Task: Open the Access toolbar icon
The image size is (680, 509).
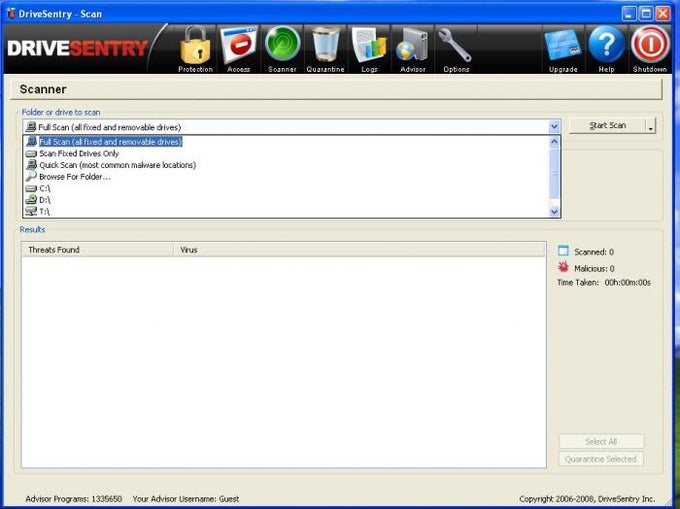Action: [x=239, y=49]
